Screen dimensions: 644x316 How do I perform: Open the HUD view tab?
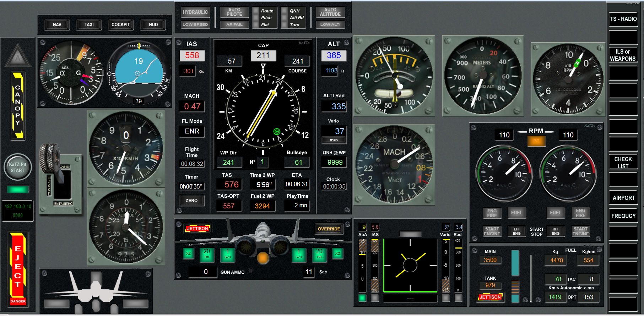pyautogui.click(x=153, y=24)
